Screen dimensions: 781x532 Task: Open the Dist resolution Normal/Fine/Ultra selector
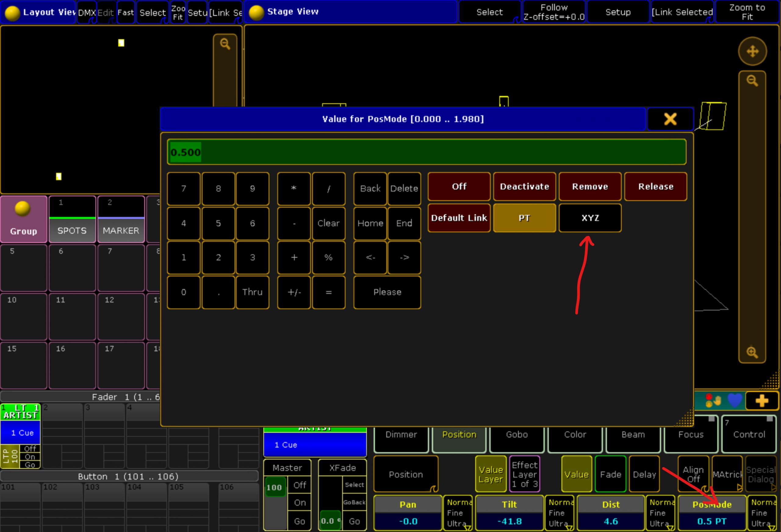pos(660,513)
